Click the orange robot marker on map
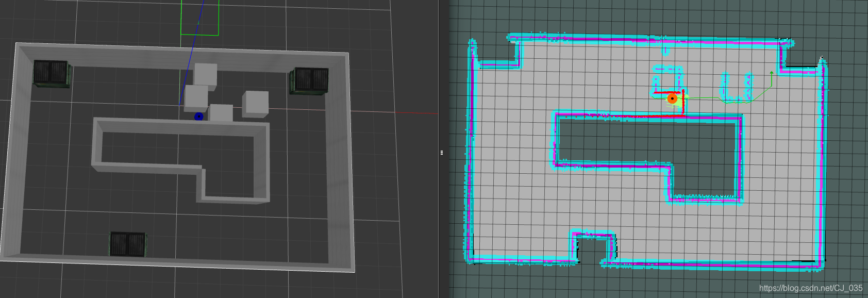868x298 pixels. (672, 98)
